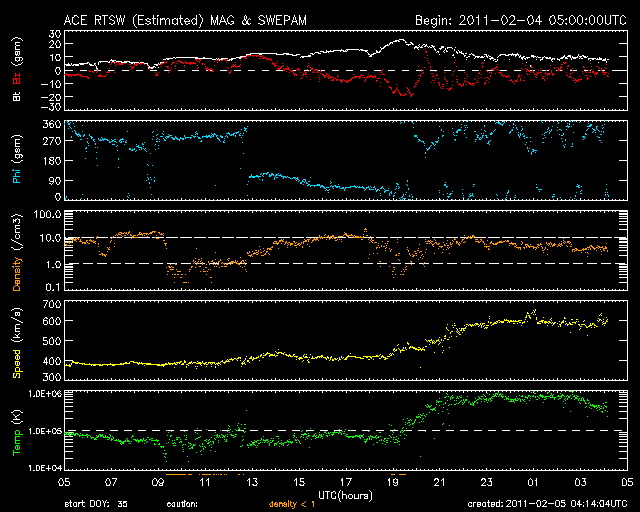
Task: Click the yellow 'Speed (km/s)' axis label
Action: click(x=17, y=343)
